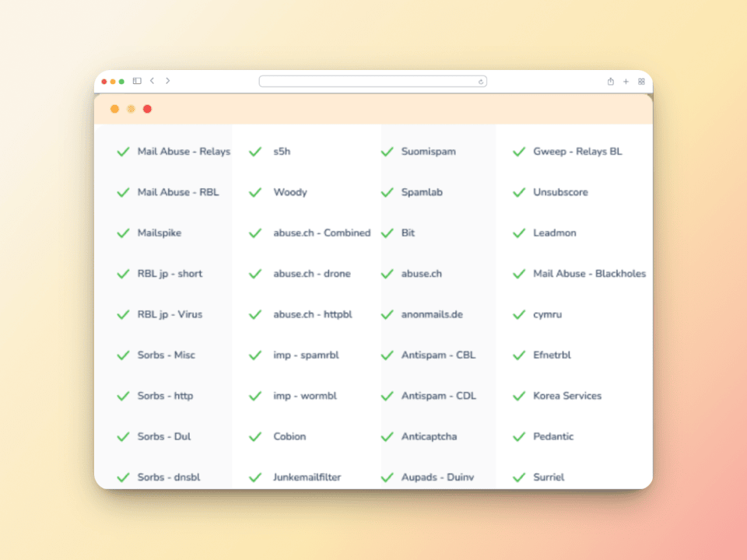Select the RBL jp - Virus entry
This screenshot has height=560, width=747.
(170, 314)
